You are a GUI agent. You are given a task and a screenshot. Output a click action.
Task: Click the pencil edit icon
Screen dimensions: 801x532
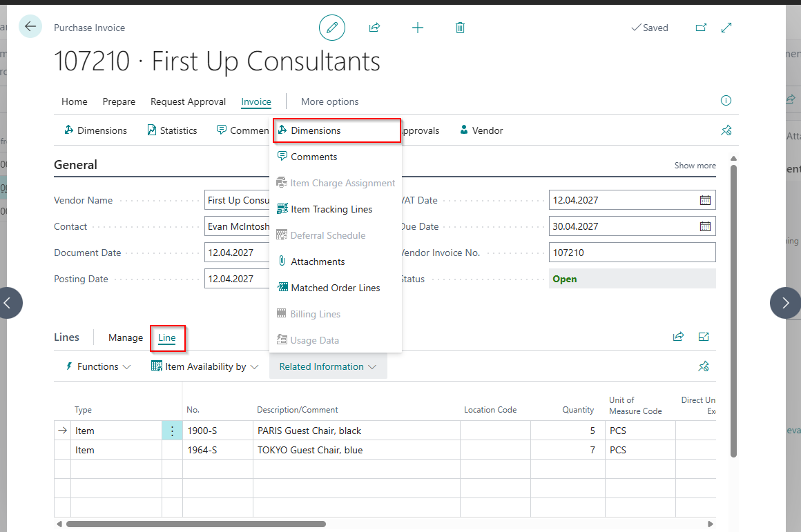click(x=332, y=28)
